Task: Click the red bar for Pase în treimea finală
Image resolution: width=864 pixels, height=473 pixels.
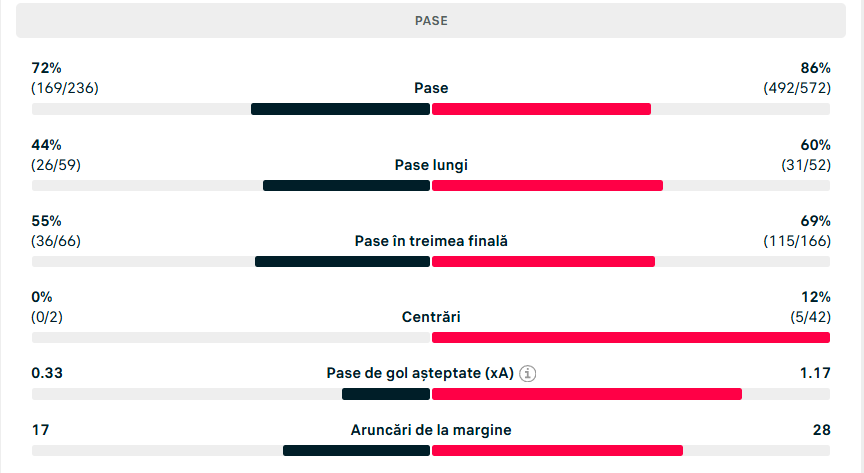Action: click(543, 261)
